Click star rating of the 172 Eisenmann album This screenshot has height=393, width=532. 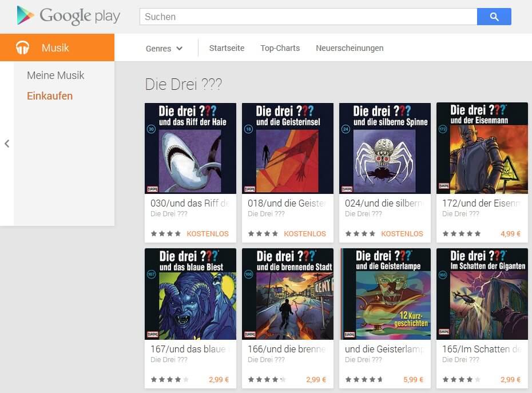462,234
